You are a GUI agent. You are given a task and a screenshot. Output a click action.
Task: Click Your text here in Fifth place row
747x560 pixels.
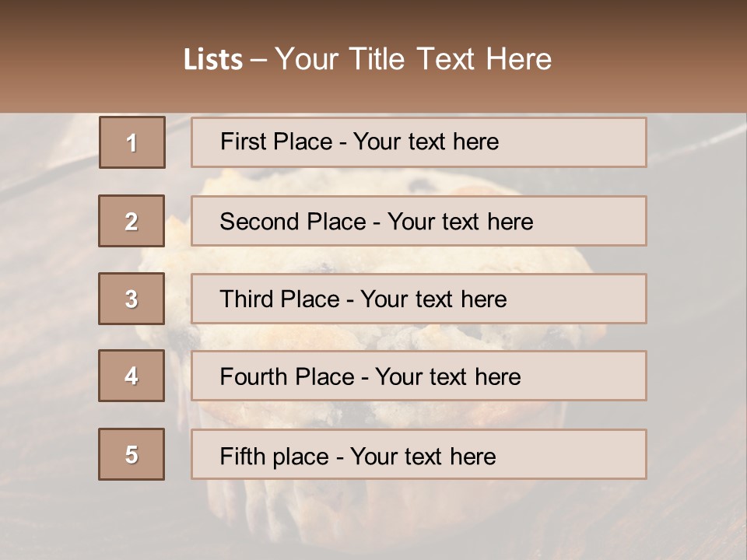(423, 456)
